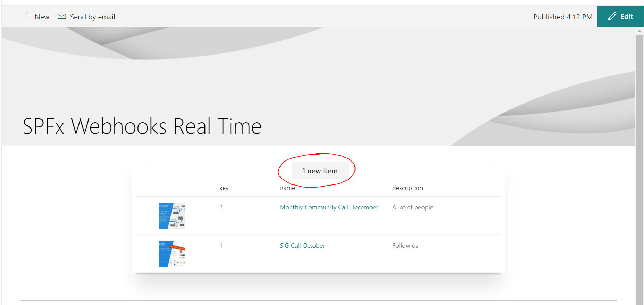Sort by the key column header
This screenshot has height=305, width=644.
pos(224,188)
